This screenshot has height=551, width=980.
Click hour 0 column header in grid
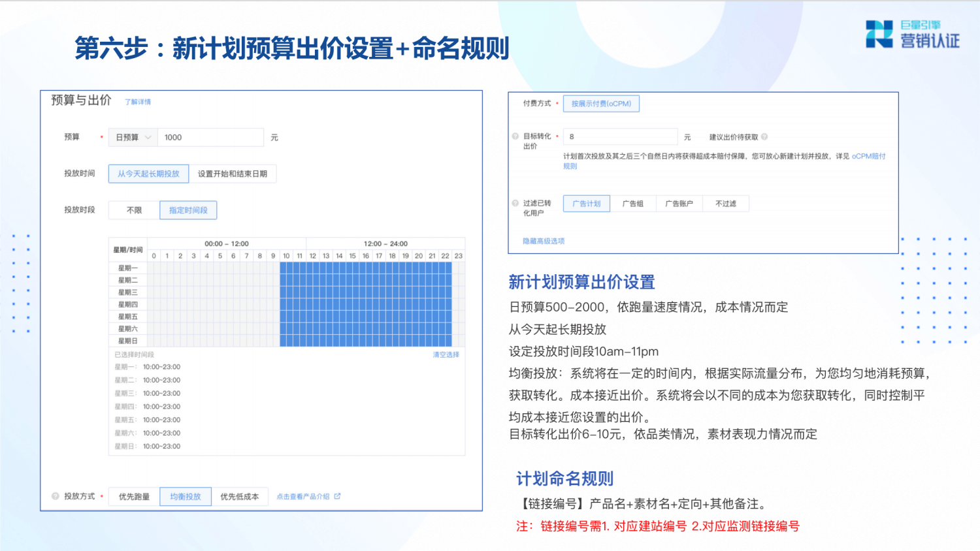(154, 256)
